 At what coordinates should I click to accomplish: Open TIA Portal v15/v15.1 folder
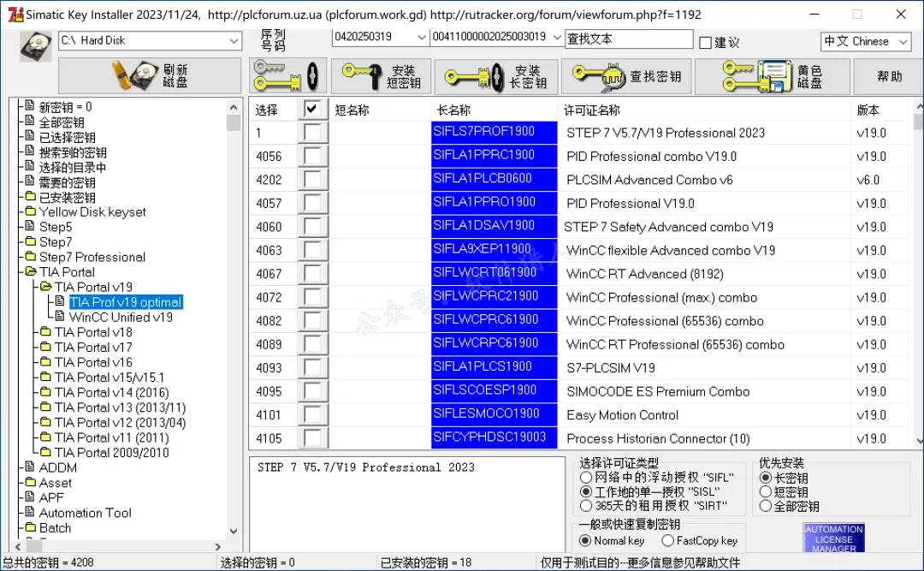coord(109,378)
